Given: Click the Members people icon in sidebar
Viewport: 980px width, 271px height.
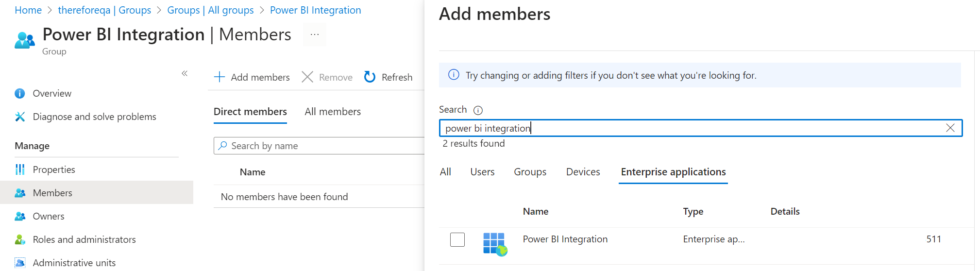Looking at the screenshot, I should pyautogui.click(x=20, y=193).
